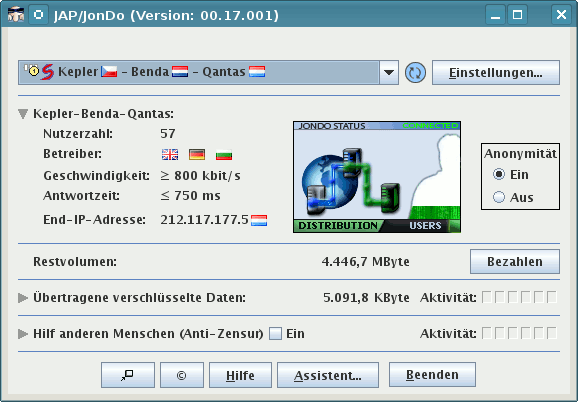Click the Dutch flag next to Benda
578x402 pixels.
tap(180, 71)
